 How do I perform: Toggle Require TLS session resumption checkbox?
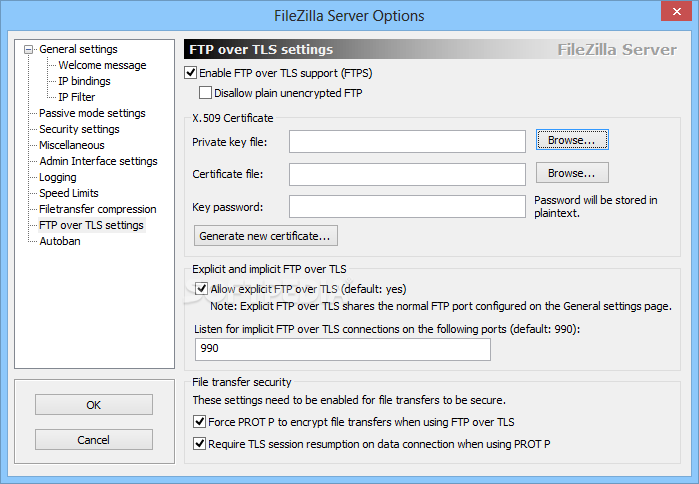199,444
